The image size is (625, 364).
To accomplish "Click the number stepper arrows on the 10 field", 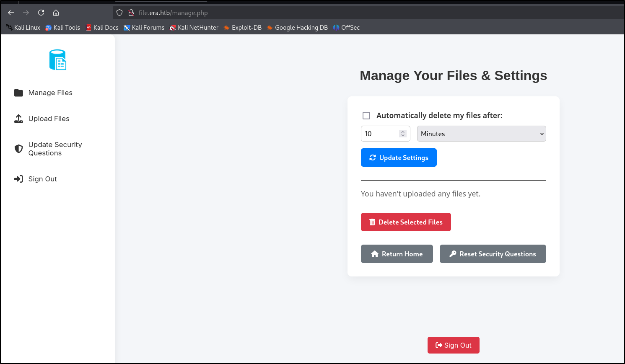I will [x=402, y=134].
